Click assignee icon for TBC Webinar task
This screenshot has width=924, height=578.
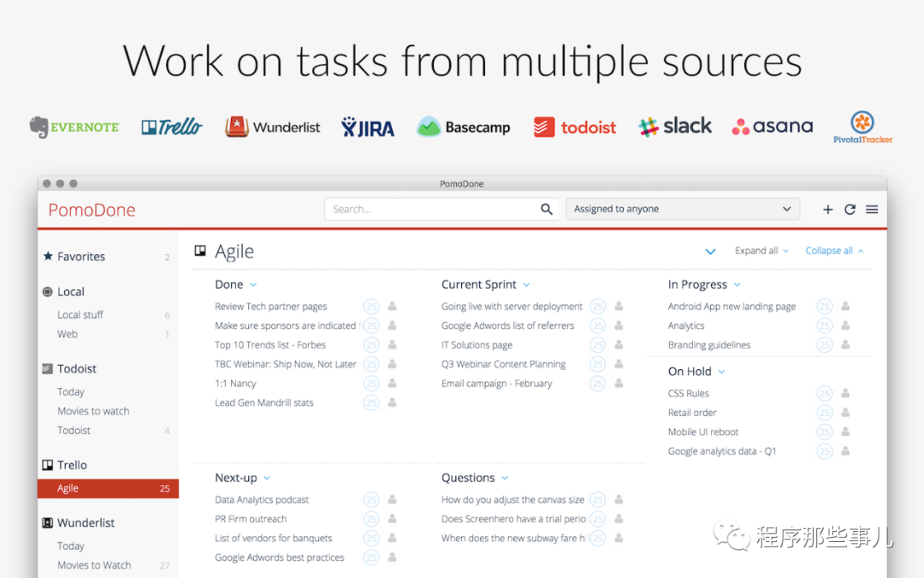[393, 363]
